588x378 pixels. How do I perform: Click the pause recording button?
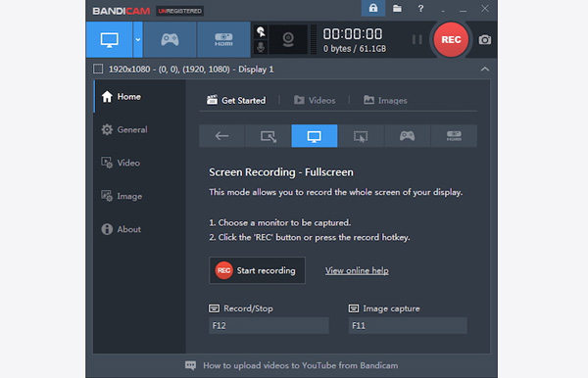(417, 39)
